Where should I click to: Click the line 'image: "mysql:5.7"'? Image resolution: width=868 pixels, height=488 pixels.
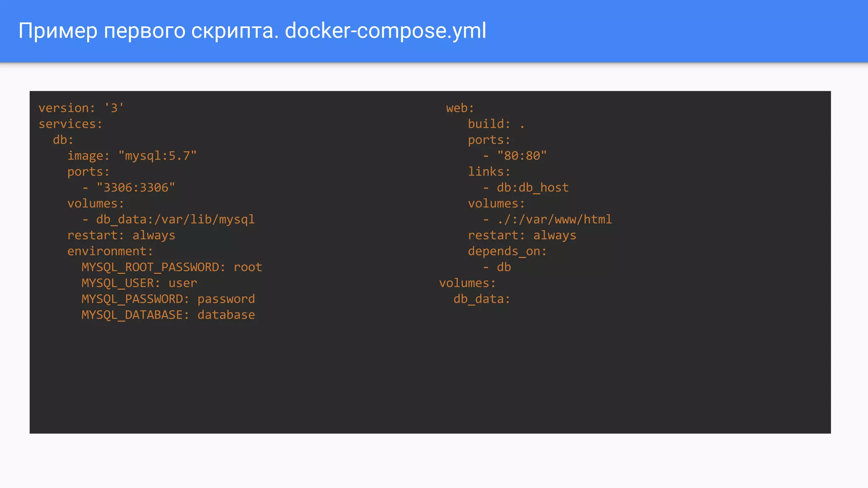132,156
